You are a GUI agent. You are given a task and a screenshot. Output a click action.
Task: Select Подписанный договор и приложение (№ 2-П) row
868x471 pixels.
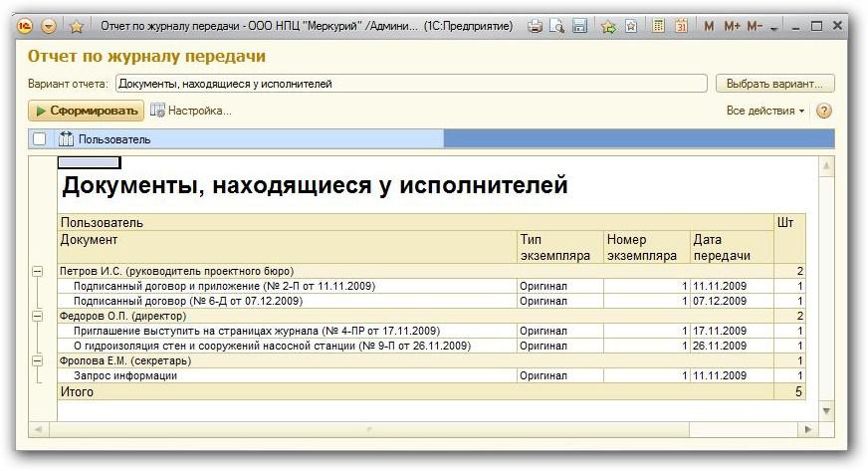click(x=431, y=286)
